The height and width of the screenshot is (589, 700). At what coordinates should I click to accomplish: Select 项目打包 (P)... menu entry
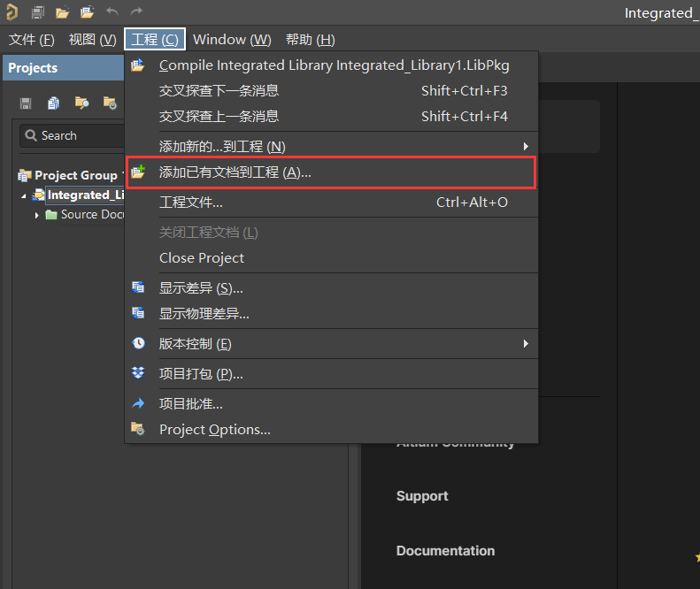tap(331, 373)
